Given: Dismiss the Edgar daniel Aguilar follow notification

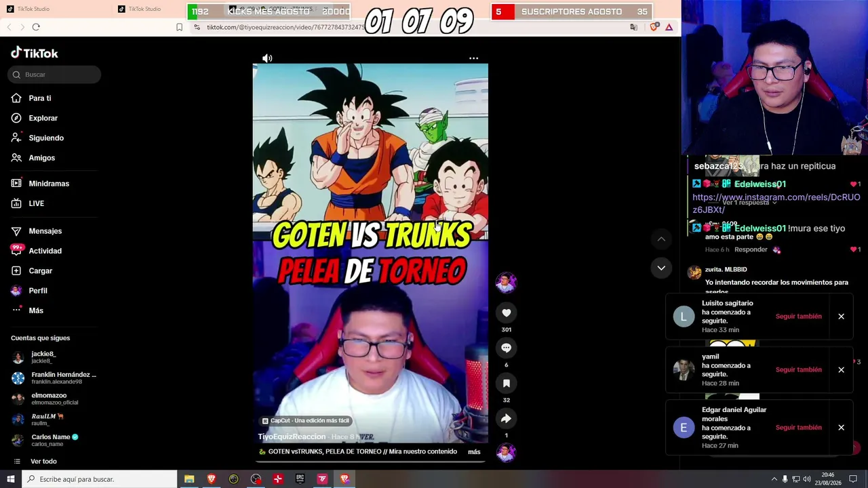Looking at the screenshot, I should click(x=841, y=428).
